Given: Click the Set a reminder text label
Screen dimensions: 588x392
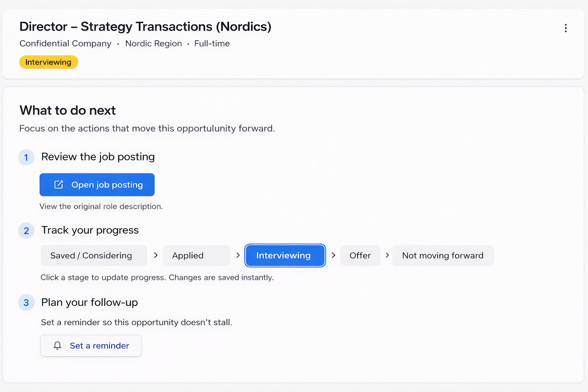Looking at the screenshot, I should [x=99, y=346].
